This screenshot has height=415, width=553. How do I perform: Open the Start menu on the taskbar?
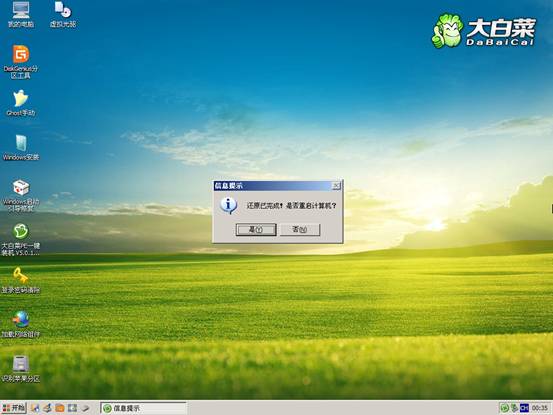(13, 408)
